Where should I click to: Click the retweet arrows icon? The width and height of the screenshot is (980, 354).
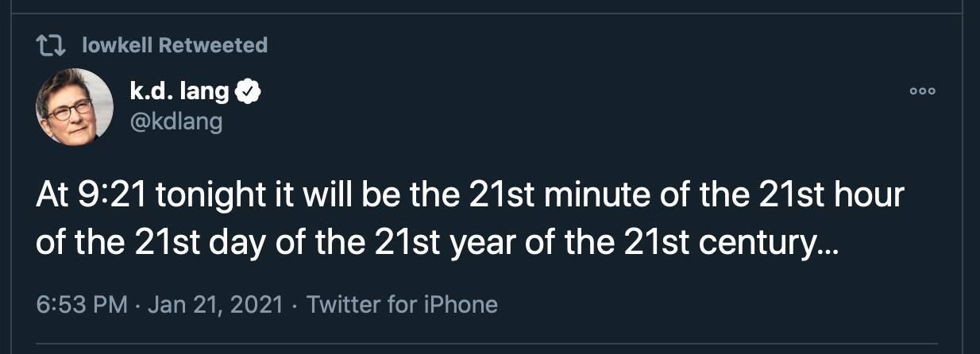click(52, 45)
